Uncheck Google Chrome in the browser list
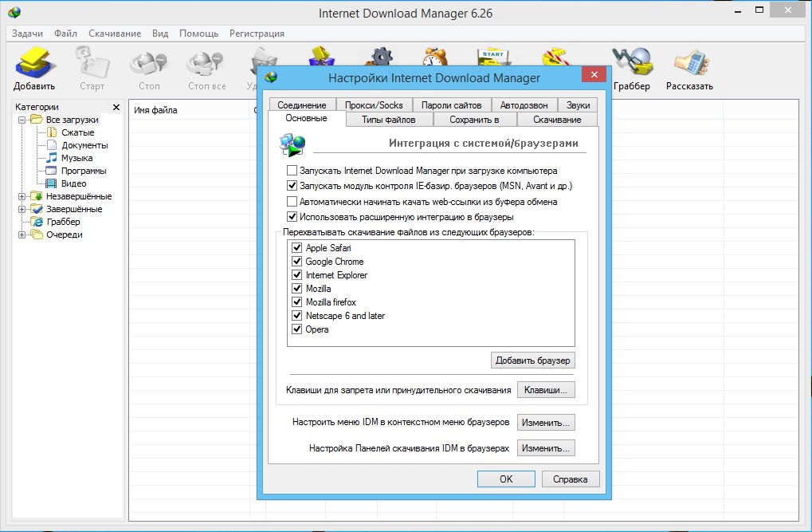 (296, 262)
